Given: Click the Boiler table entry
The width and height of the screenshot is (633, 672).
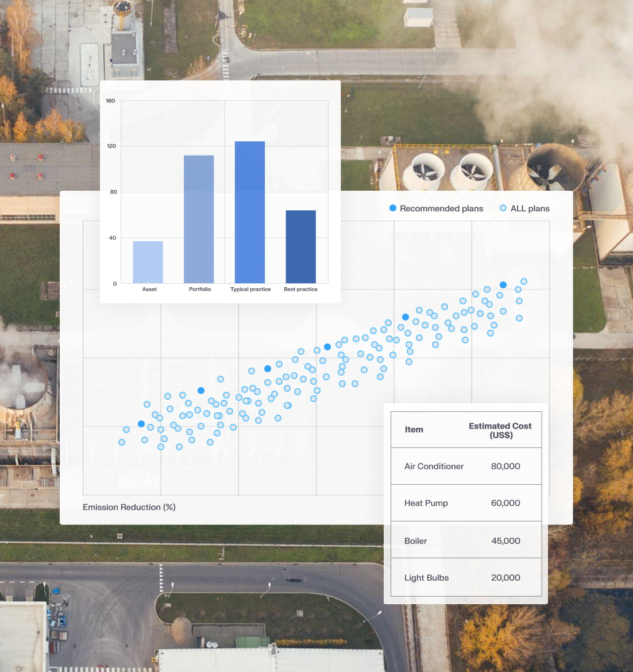Looking at the screenshot, I should 415,541.
